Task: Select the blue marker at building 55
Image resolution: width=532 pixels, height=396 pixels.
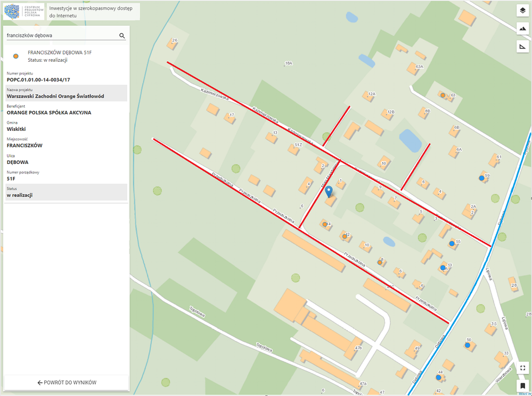Action: tap(452, 243)
